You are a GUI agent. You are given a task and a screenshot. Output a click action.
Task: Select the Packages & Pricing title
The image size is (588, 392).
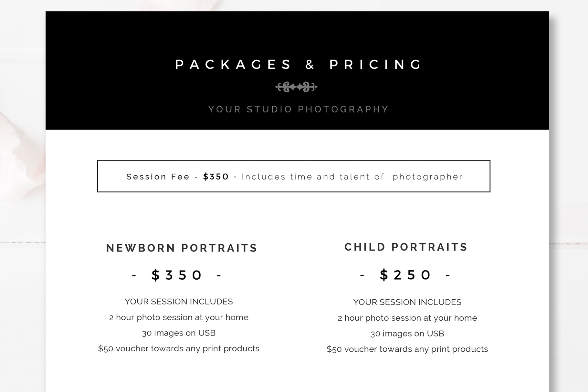[299, 65]
